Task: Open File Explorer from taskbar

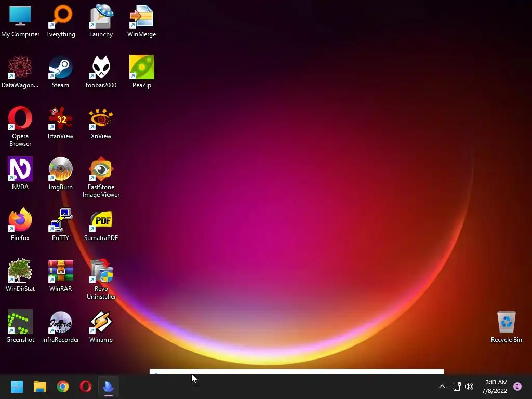Action: pos(39,387)
